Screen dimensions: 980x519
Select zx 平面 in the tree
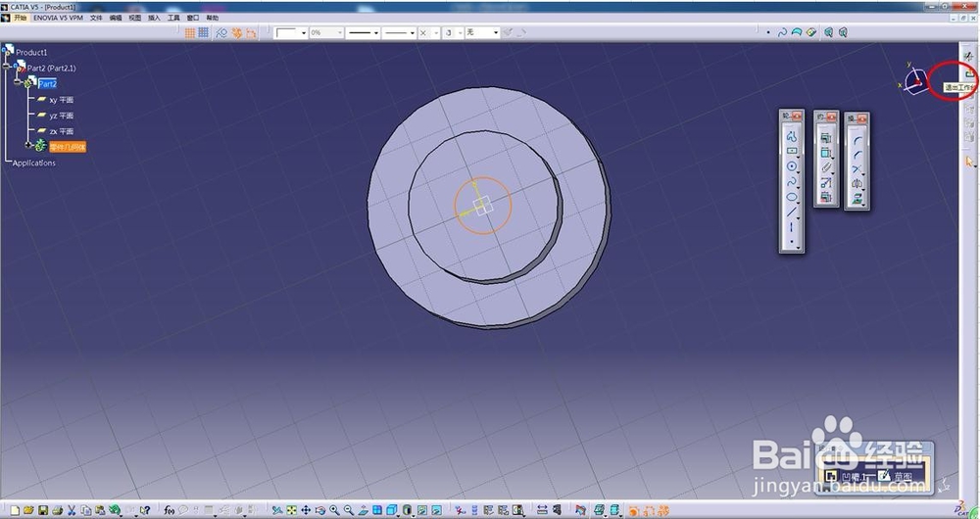click(61, 131)
